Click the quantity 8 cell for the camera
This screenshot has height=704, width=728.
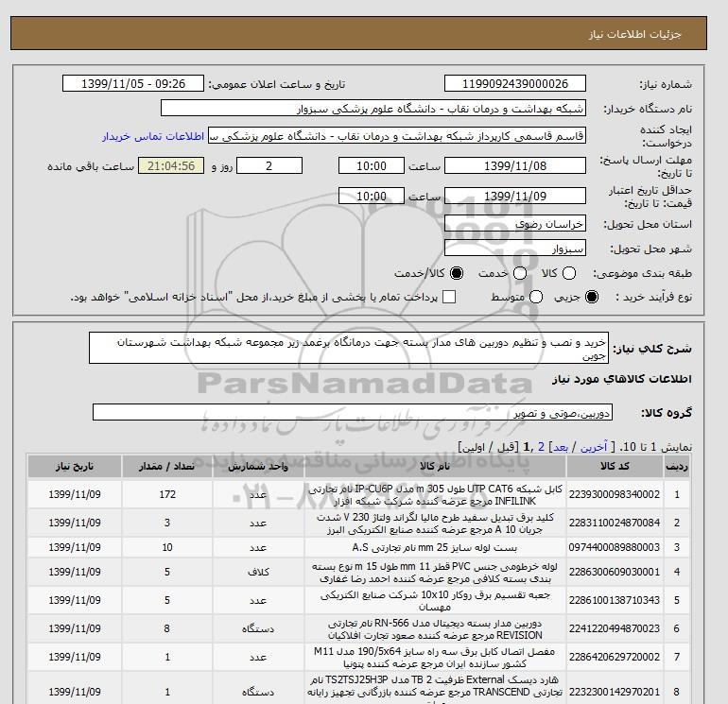coord(167,628)
